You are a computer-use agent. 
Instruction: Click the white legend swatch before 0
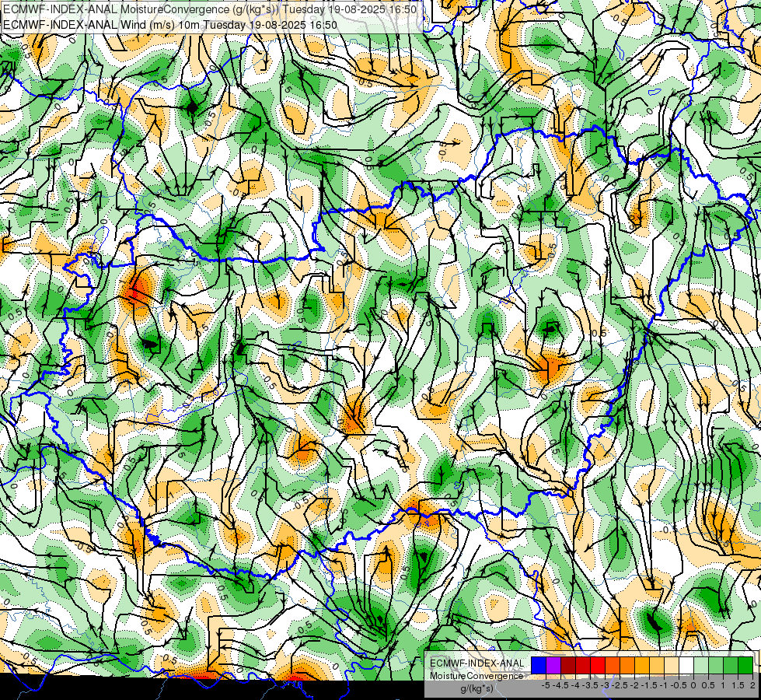click(x=686, y=666)
